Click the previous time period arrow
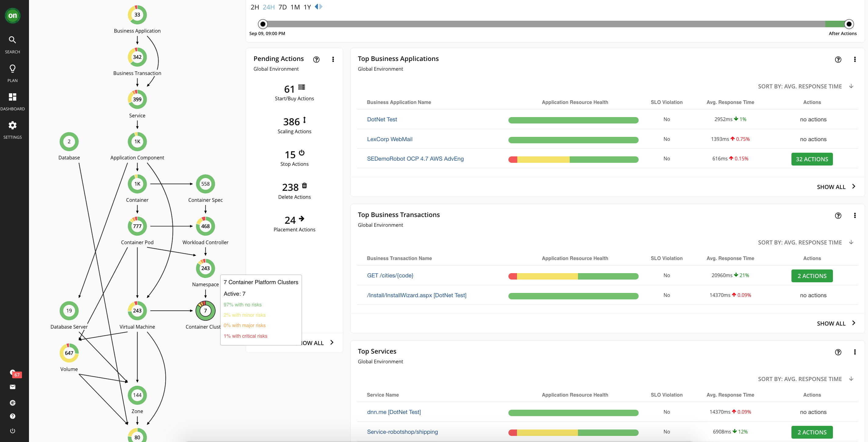This screenshot has height=442, width=868. pos(316,6)
